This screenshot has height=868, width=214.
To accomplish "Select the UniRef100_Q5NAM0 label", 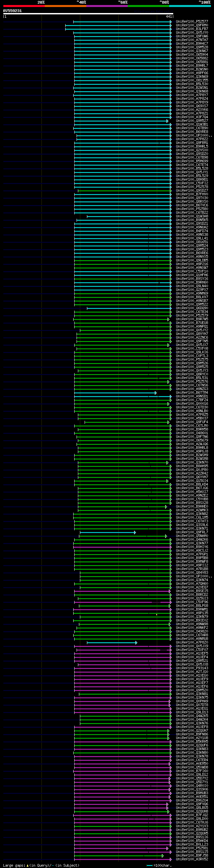I will (192, 536).
